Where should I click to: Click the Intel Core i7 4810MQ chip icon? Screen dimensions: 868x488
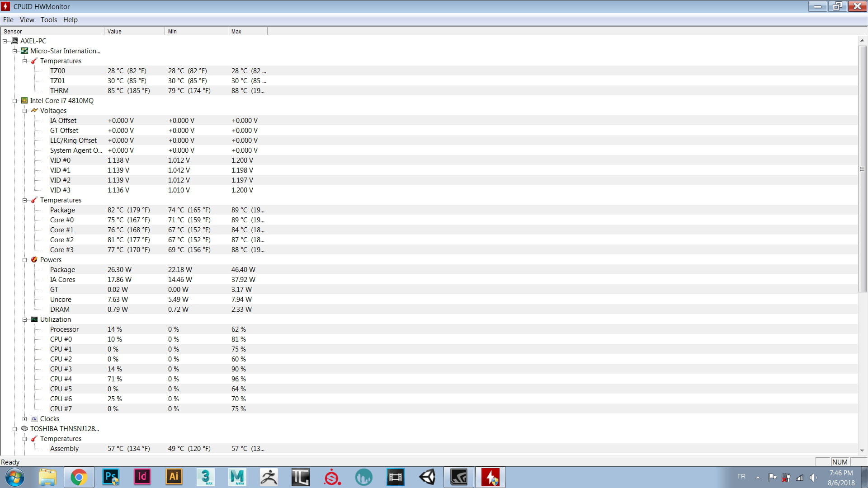click(24, 101)
